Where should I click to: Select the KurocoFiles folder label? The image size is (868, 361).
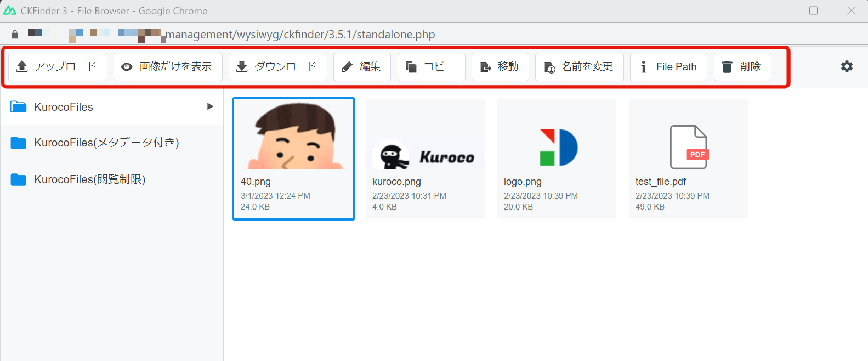[x=64, y=107]
